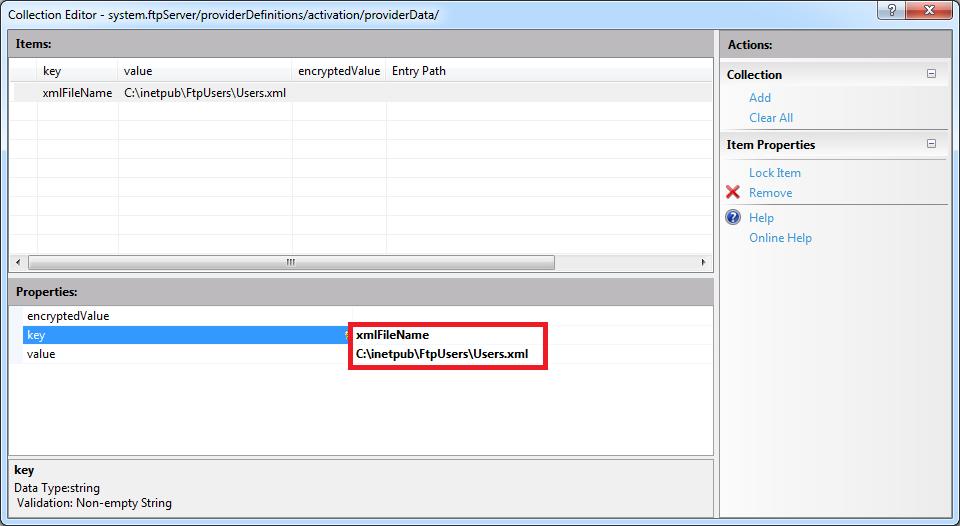Image resolution: width=960 pixels, height=526 pixels.
Task: Click the horizontal scrollbar right arrow
Action: (x=704, y=263)
